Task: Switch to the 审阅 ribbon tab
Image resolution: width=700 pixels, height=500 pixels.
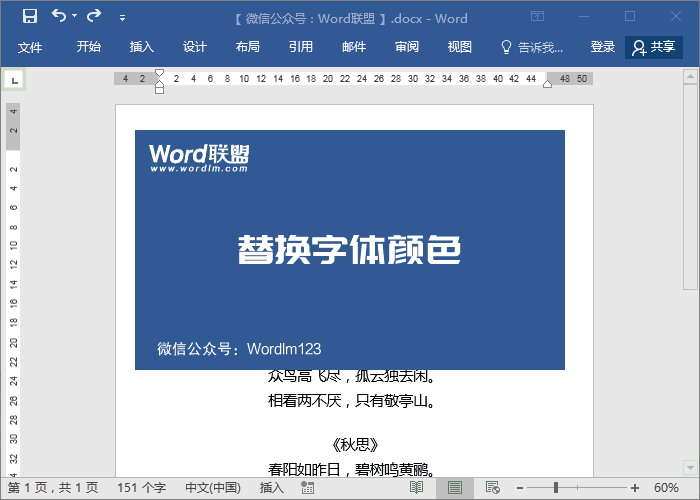Action: [x=407, y=46]
